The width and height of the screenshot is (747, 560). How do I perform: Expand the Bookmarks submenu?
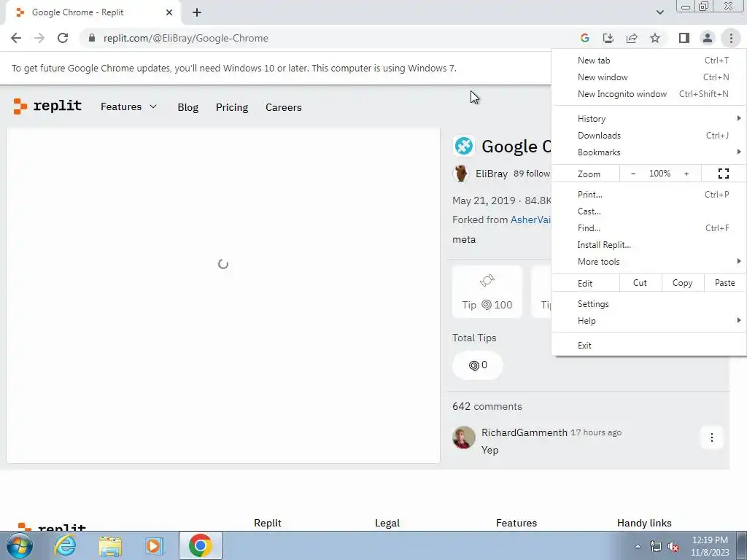coord(649,152)
